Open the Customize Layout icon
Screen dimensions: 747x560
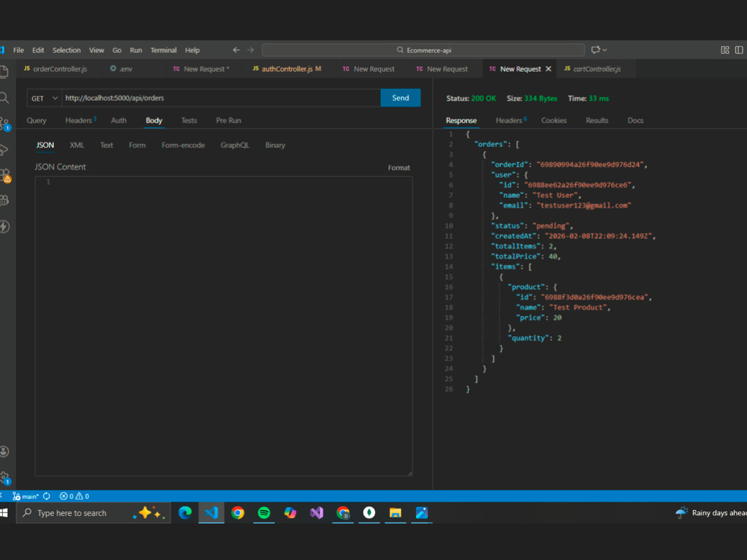725,50
